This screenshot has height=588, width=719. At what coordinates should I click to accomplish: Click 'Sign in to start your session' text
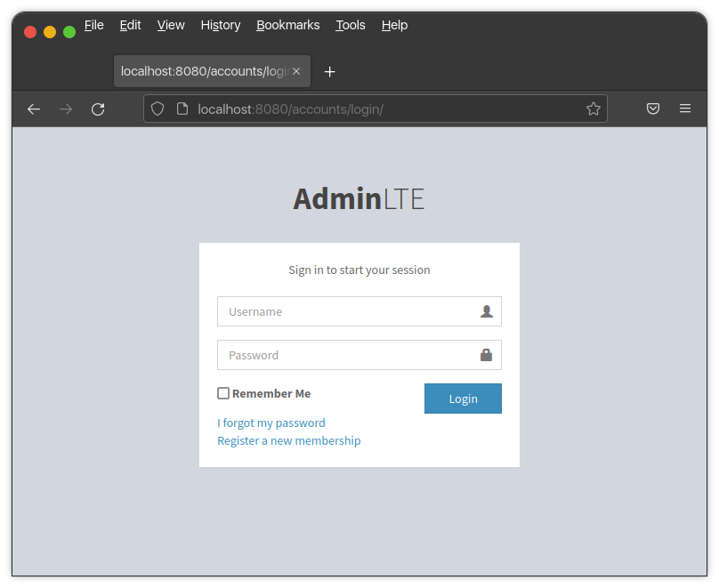click(x=359, y=270)
